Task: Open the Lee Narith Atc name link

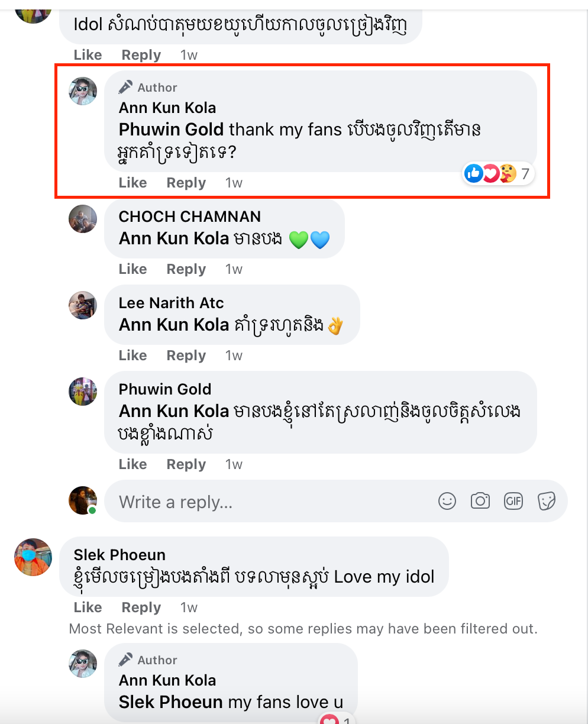Action: [x=171, y=303]
